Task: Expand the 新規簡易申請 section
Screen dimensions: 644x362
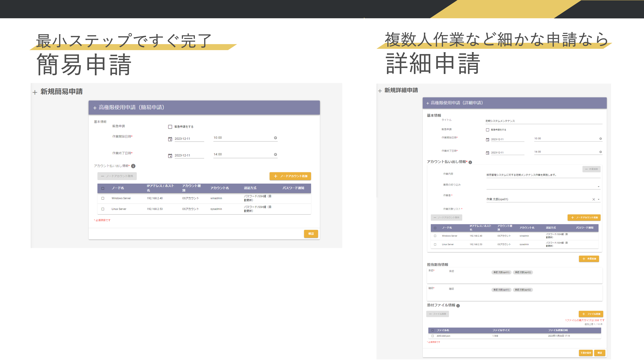Action: tap(35, 92)
